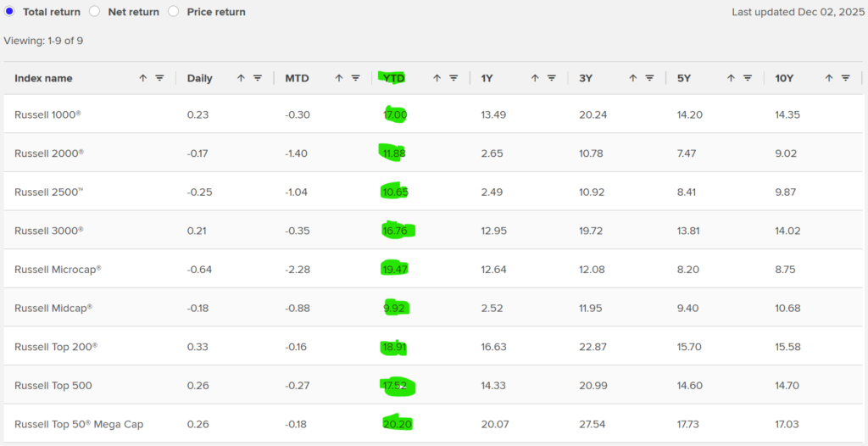The width and height of the screenshot is (868, 446).
Task: Open the YTD column filter icon
Action: tap(453, 78)
